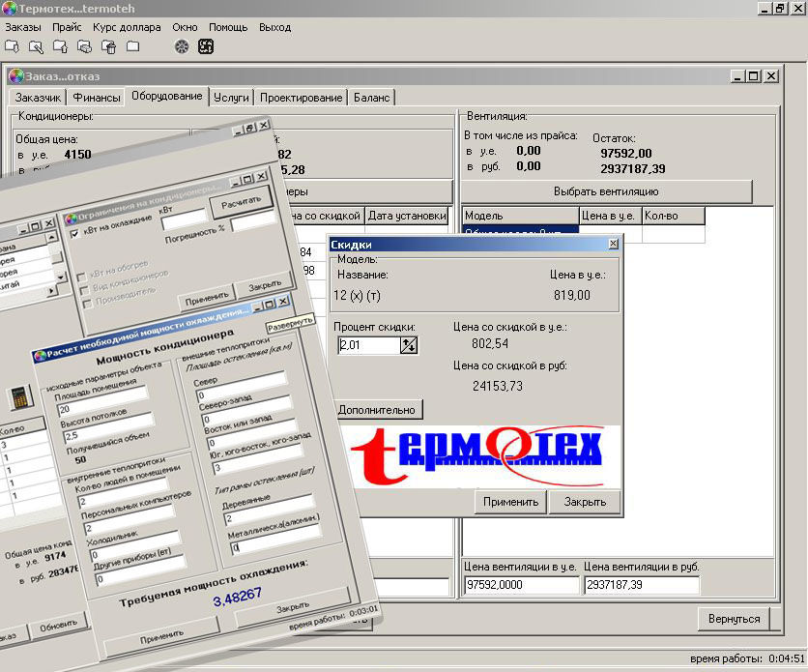Click Применить in power calculation window
This screenshot has width=808, height=672.
pos(161,637)
